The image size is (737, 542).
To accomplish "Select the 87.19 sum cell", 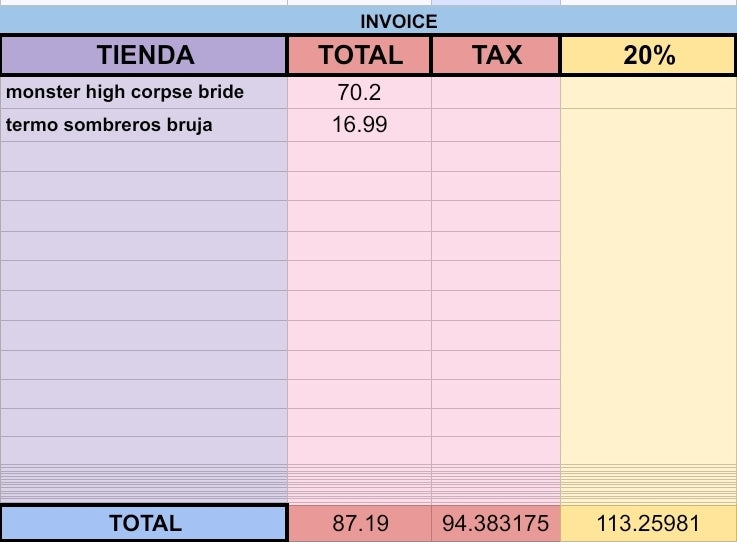I will pos(360,523).
